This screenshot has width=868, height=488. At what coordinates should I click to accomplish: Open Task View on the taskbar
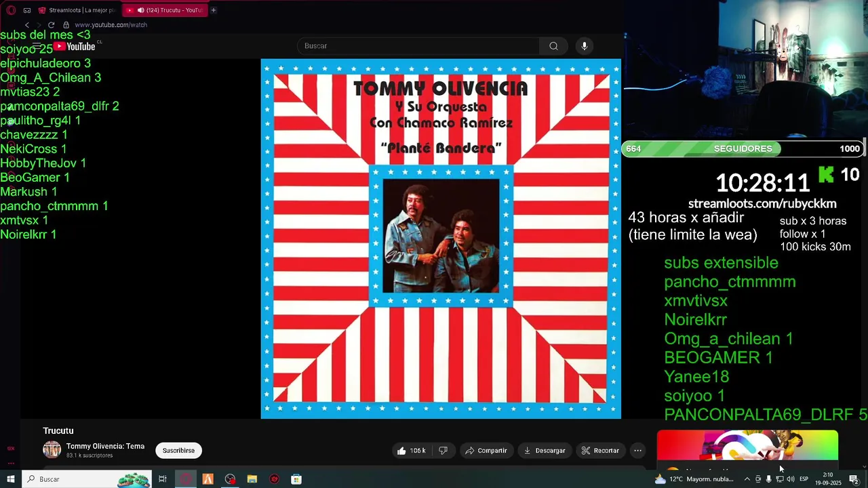163,479
